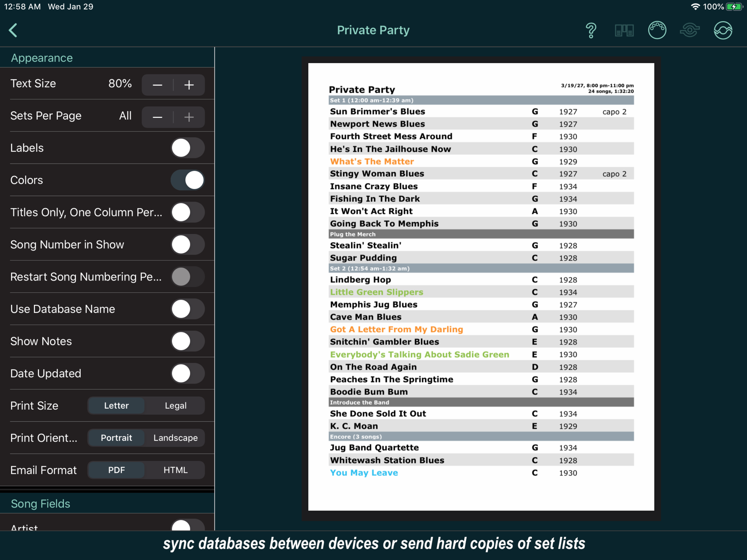The image size is (747, 560).
Task: Toggle Song Number in Show on
Action: coord(187,244)
